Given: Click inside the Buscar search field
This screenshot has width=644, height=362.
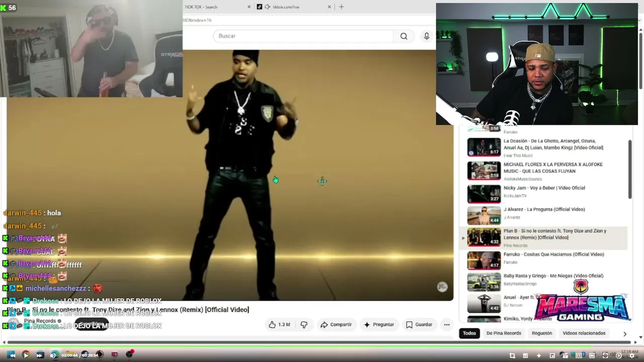Looking at the screenshot, I should [x=303, y=36].
